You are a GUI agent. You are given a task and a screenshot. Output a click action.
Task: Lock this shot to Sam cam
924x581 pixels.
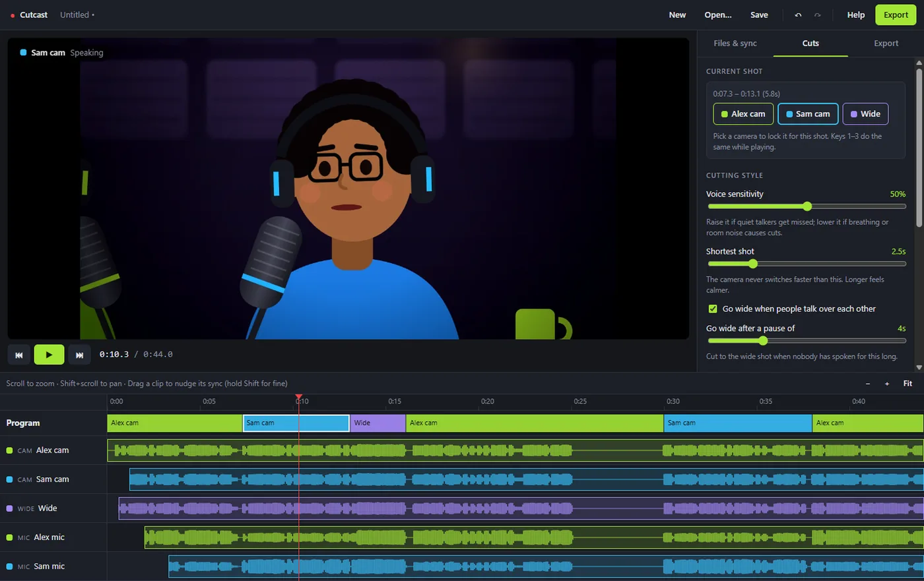[808, 114]
